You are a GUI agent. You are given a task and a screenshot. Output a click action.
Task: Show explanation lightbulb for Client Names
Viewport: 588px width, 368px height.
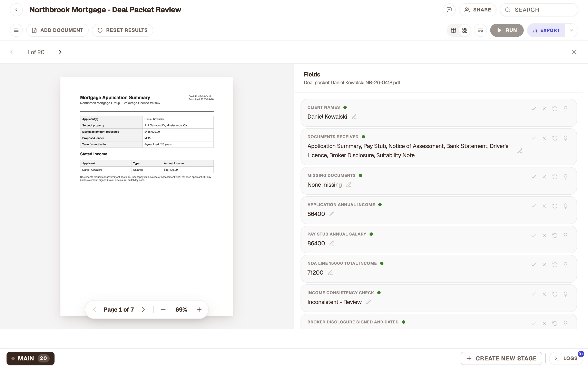(566, 109)
